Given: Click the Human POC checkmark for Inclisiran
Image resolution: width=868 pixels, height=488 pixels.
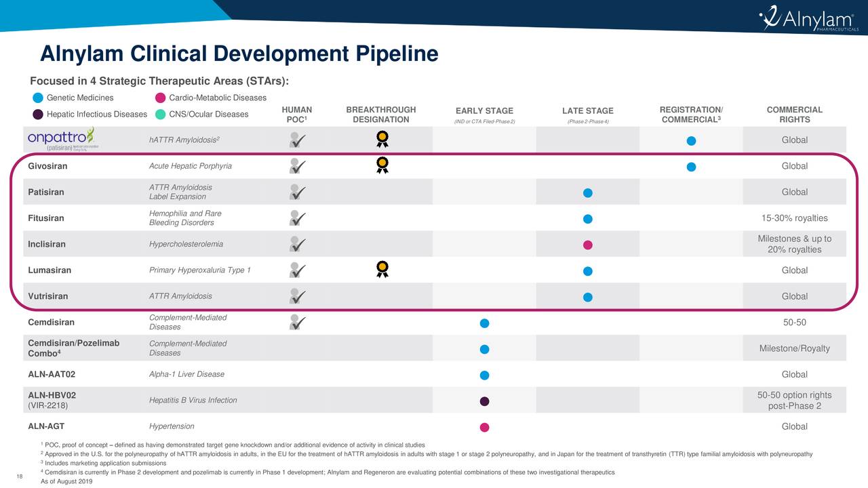Looking at the screenshot, I should pos(297,244).
